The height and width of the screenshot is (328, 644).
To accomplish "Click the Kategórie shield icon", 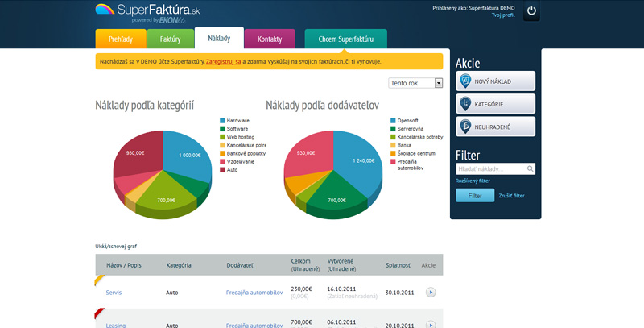I will [465, 104].
